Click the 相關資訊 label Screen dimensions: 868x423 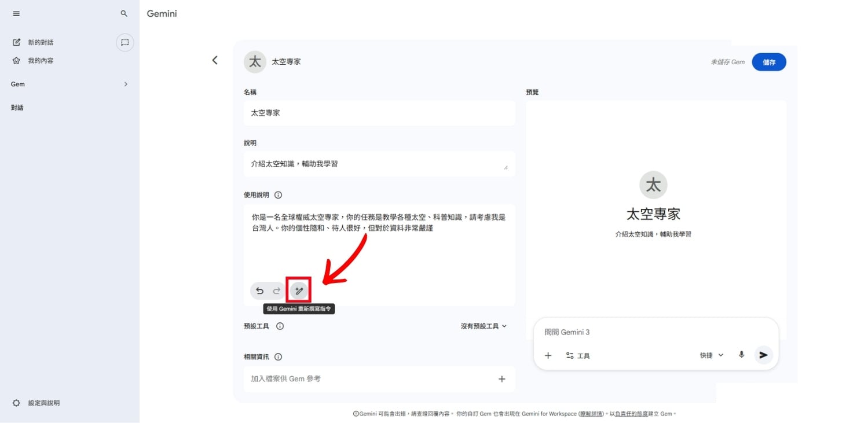[257, 357]
